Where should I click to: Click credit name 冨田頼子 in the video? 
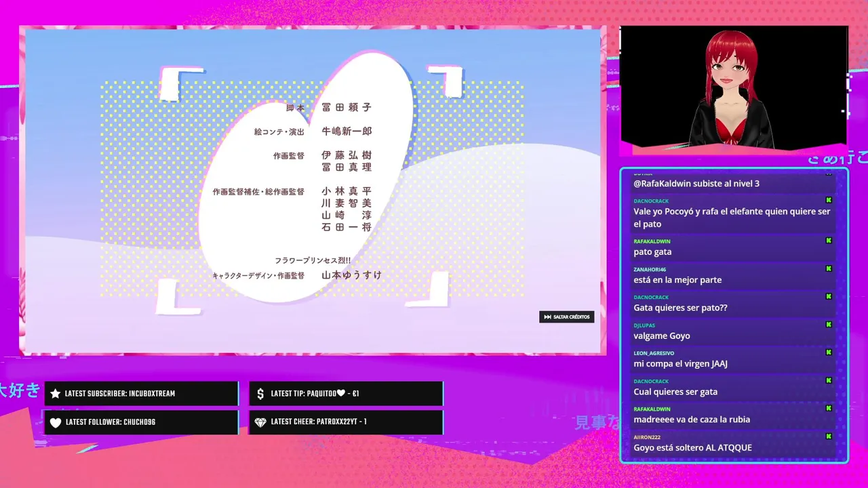click(x=347, y=107)
